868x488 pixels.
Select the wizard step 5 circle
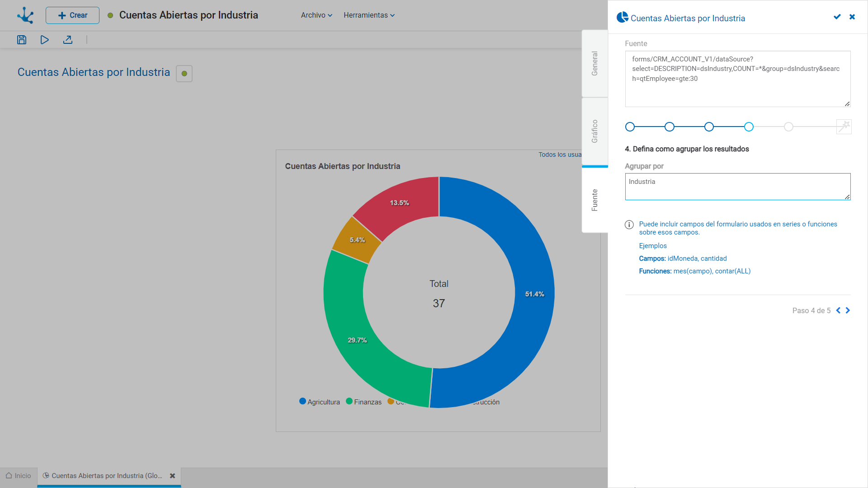(x=789, y=127)
